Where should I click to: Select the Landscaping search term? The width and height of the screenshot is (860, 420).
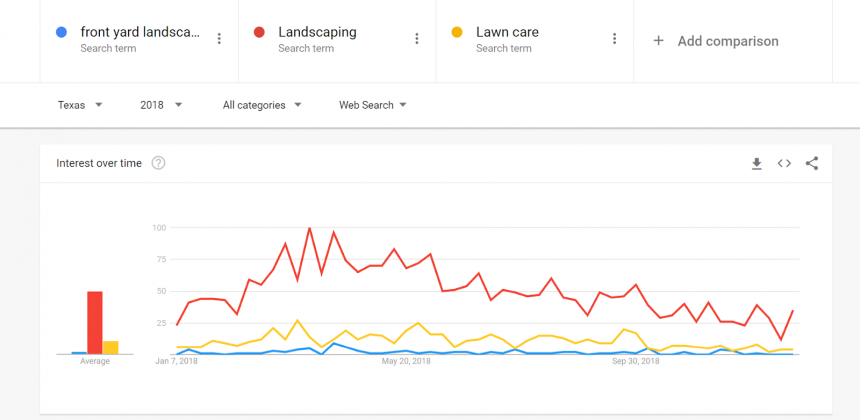click(317, 32)
